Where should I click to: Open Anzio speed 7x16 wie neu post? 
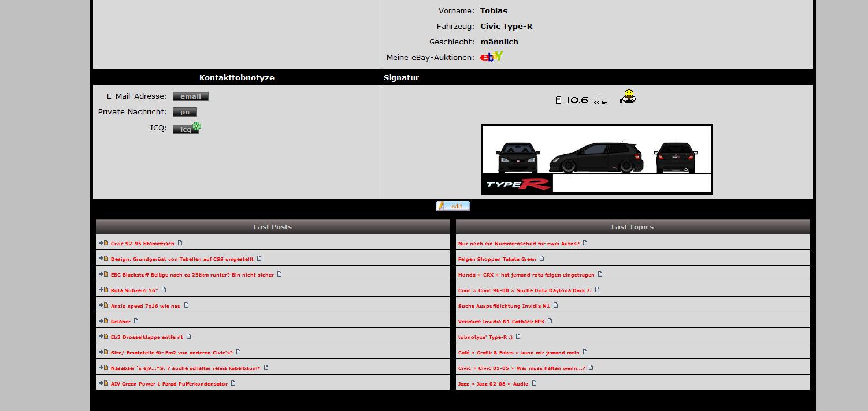coord(146,306)
